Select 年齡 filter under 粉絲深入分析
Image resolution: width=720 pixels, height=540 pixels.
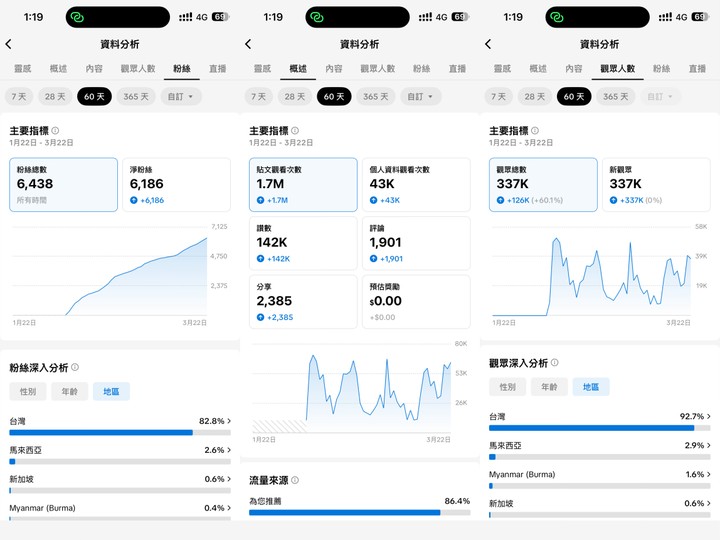tap(69, 392)
